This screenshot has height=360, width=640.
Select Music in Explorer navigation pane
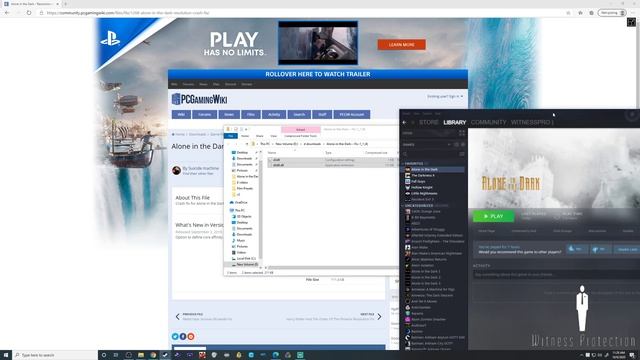pyautogui.click(x=241, y=240)
